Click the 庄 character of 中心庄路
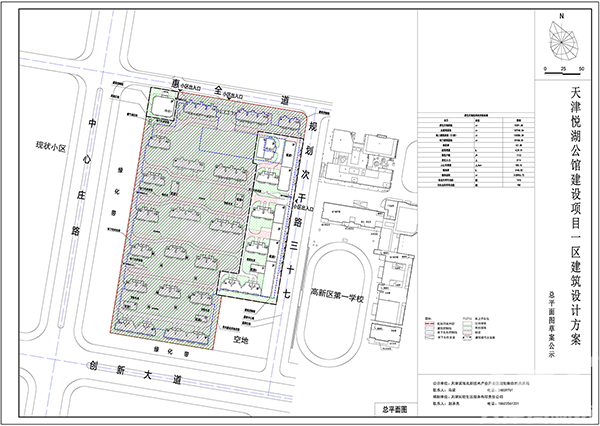600x426 pixels. point(81,195)
